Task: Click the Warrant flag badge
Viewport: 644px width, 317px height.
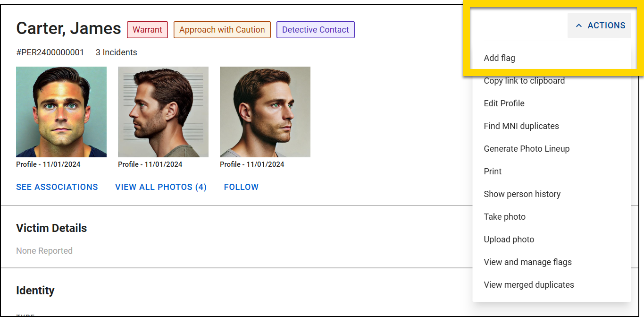Action: [x=147, y=29]
